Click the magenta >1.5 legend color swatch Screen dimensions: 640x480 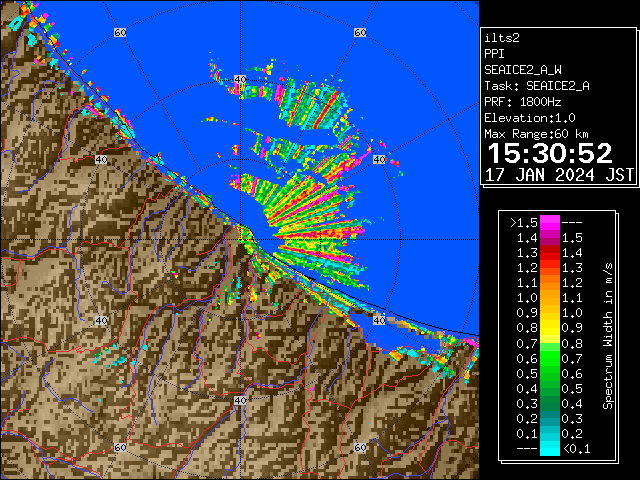click(x=549, y=222)
